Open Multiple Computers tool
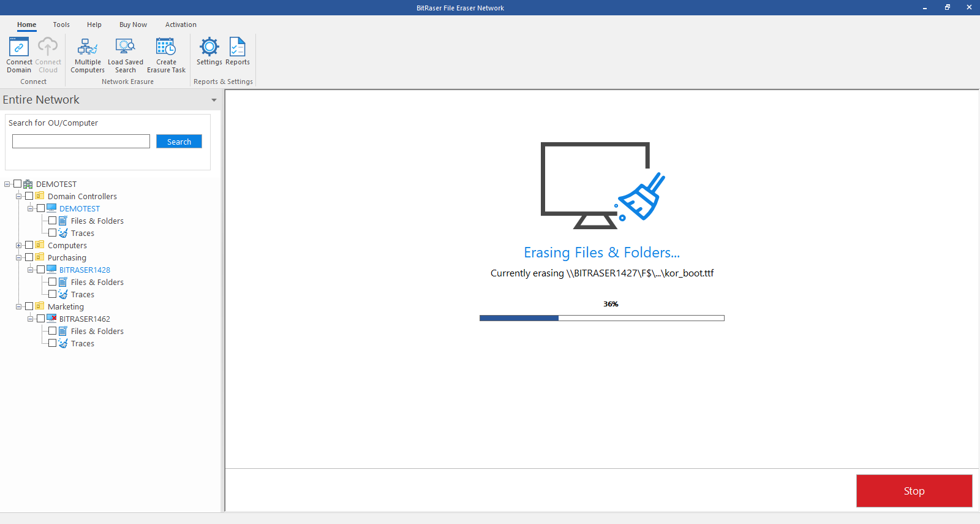The height and width of the screenshot is (524, 980). [x=88, y=47]
